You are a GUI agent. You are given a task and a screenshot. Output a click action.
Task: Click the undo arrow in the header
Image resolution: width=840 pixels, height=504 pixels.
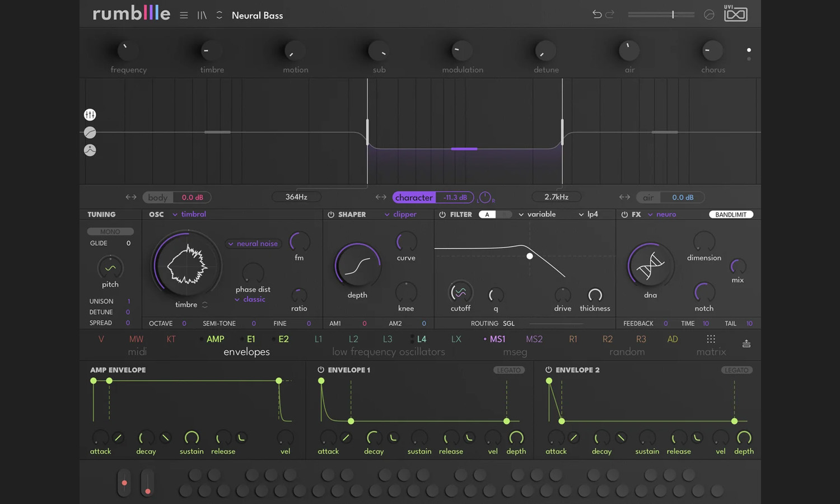pyautogui.click(x=597, y=14)
